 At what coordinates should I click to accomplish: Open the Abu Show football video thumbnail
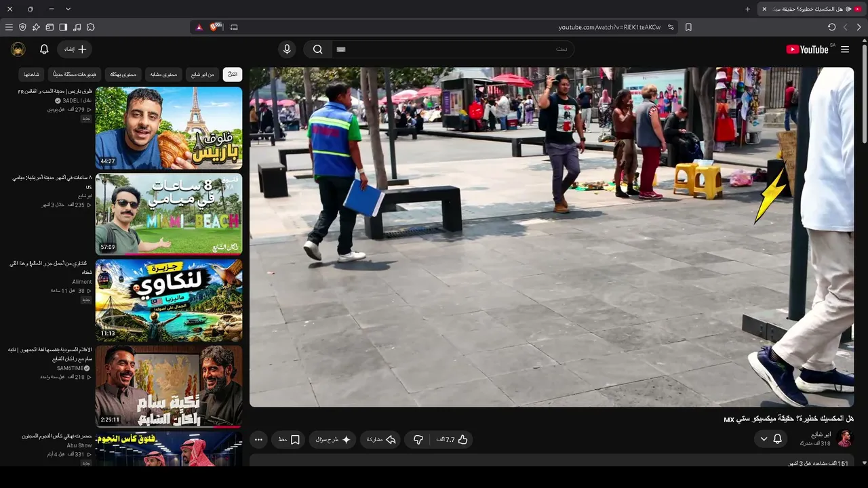169,449
